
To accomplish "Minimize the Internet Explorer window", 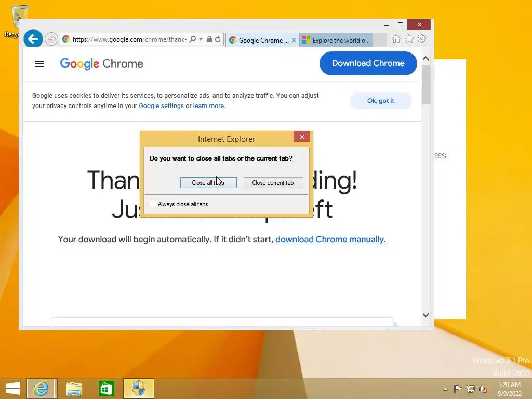I will [386, 25].
